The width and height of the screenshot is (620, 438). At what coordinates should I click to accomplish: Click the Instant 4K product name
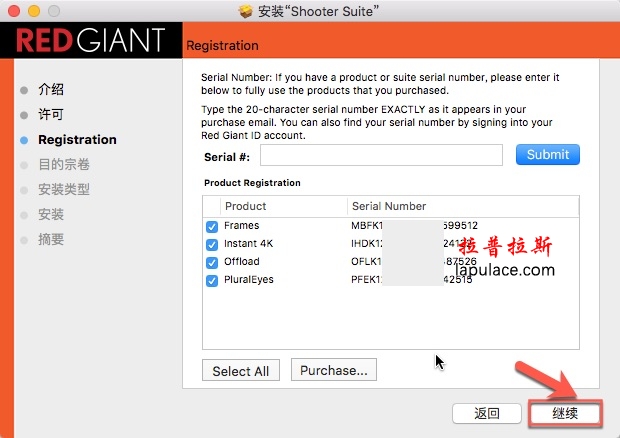click(x=248, y=244)
